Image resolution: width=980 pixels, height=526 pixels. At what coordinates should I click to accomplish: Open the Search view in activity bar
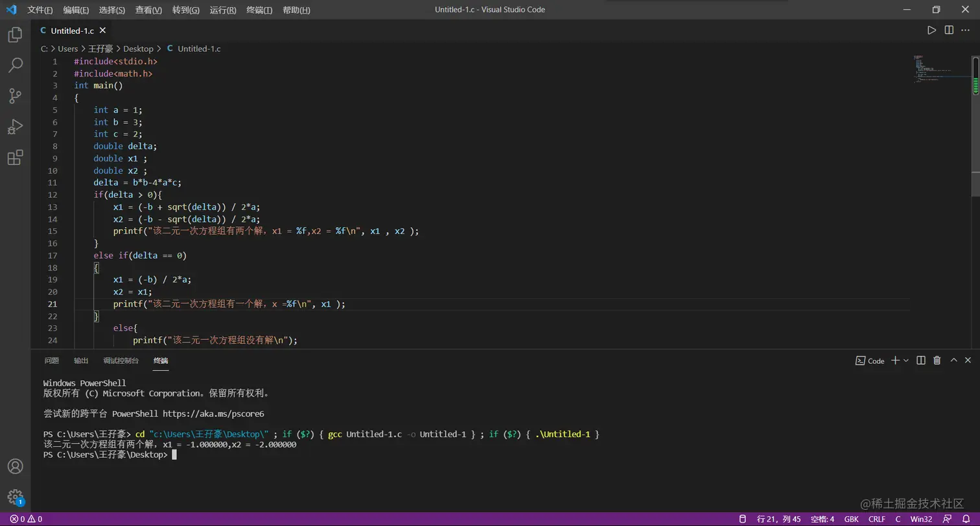pyautogui.click(x=15, y=65)
